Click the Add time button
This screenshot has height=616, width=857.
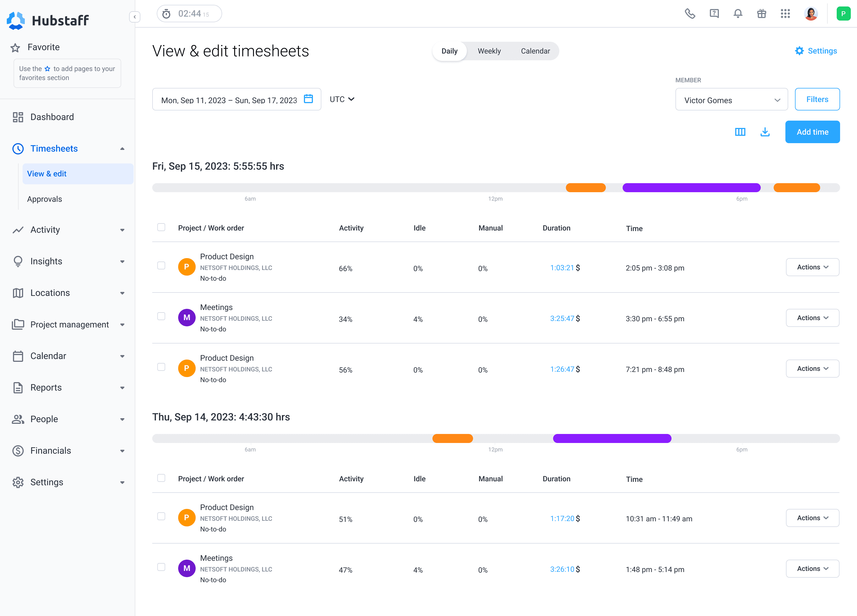[x=812, y=132]
